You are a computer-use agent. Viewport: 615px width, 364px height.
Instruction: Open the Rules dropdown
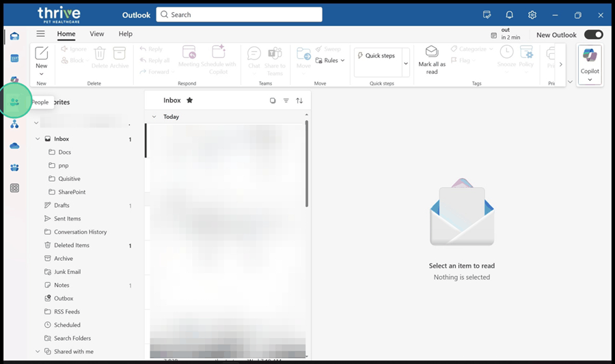334,60
